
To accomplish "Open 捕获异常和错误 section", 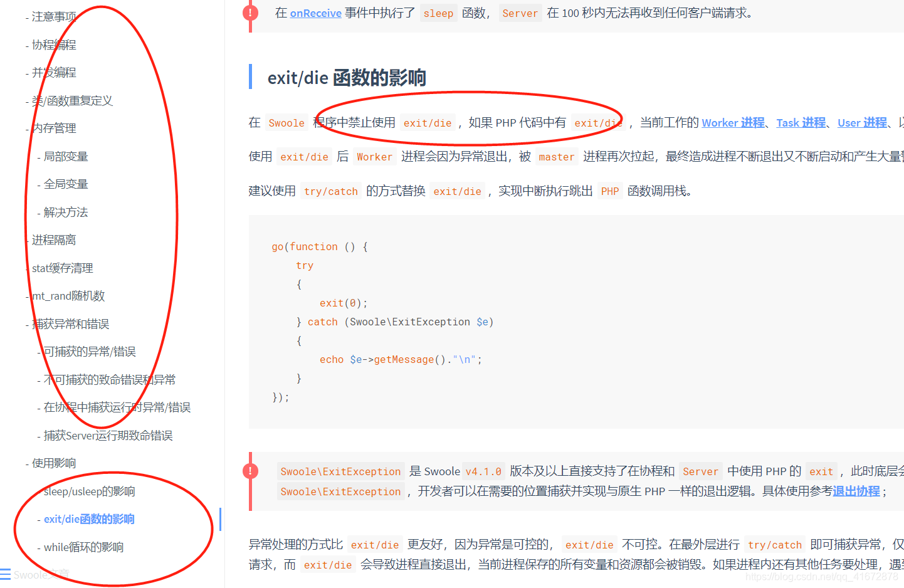I will point(70,324).
